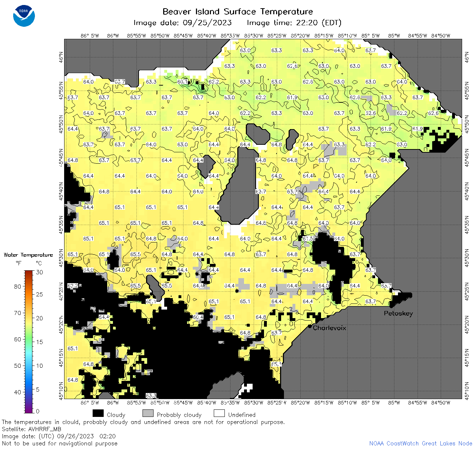This screenshot has height=449, width=476.
Task: Click the °F unit label on the scale
Action: [x=19, y=263]
